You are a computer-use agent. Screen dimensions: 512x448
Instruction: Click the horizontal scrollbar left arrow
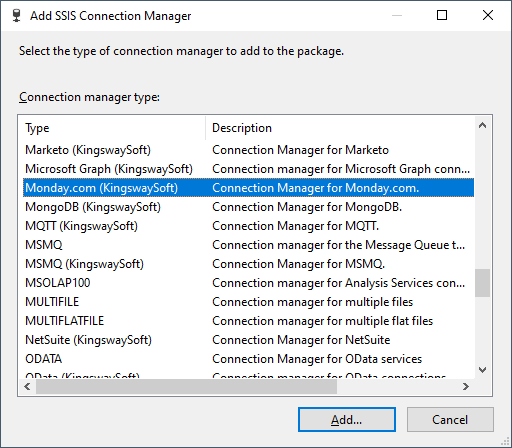pyautogui.click(x=27, y=386)
